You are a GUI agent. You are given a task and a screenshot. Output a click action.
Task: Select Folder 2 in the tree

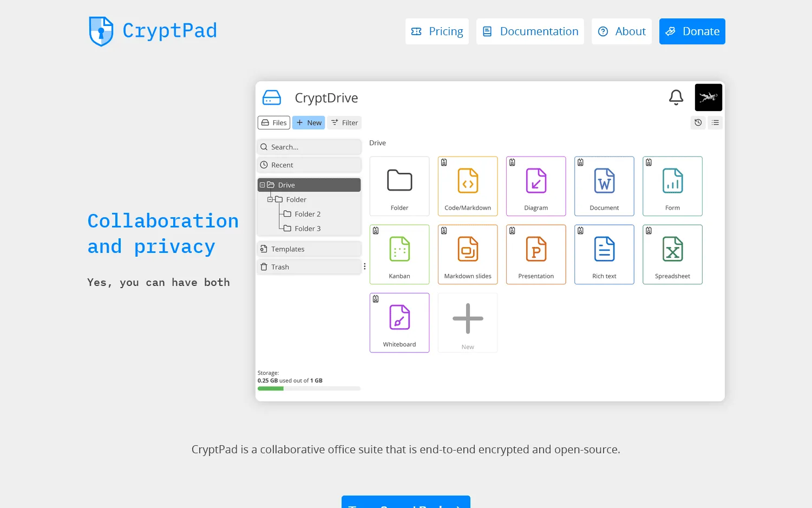(307, 214)
